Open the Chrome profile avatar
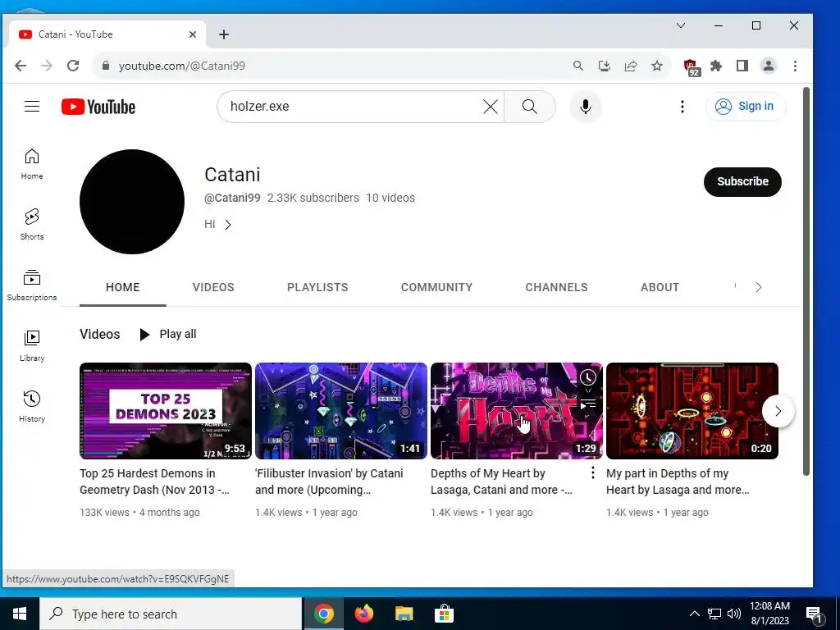The image size is (840, 630). coord(768,66)
